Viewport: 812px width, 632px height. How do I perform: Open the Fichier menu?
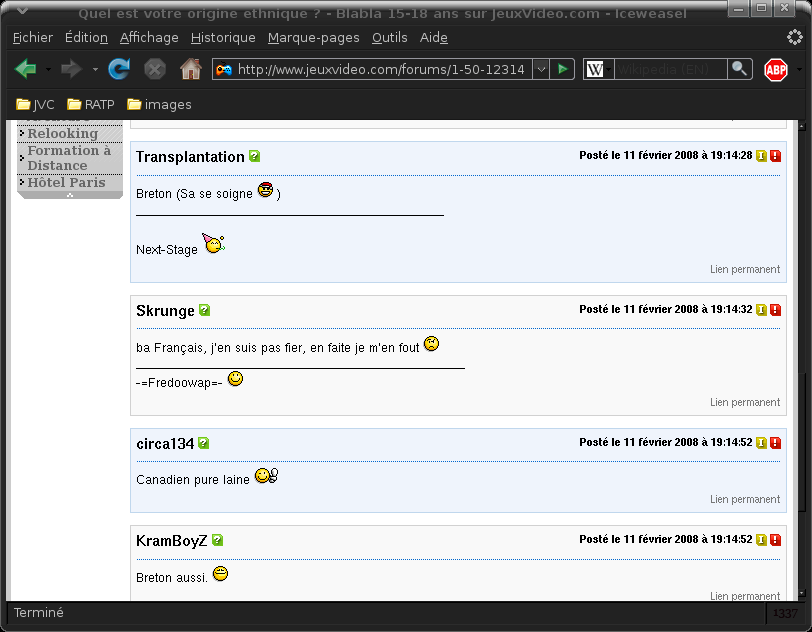[x=33, y=37]
